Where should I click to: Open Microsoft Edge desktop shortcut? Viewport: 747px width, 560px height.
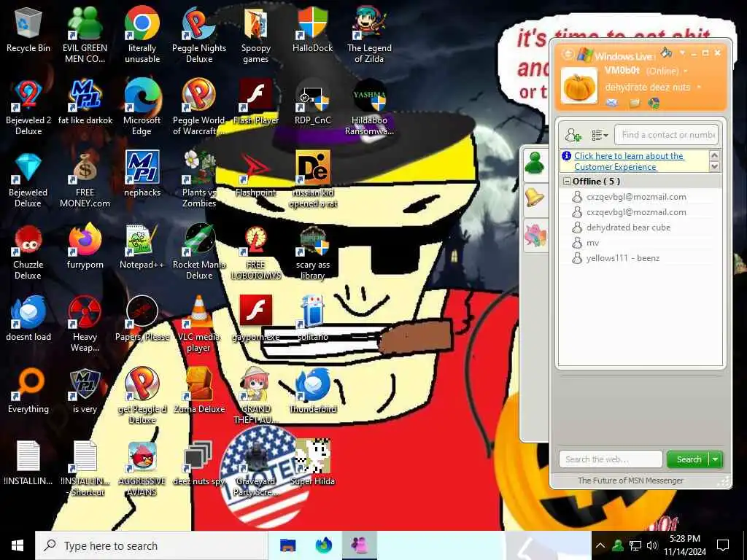142,107
